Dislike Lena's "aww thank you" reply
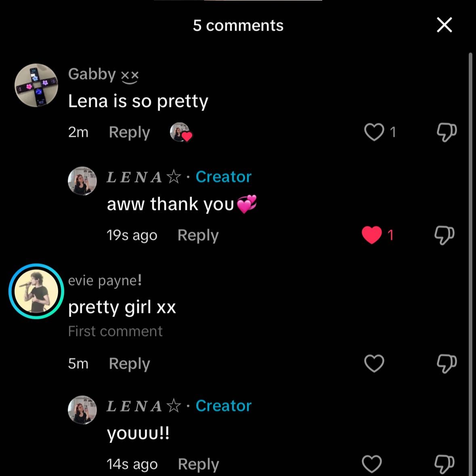Screen dimensions: 476x476 coord(445,235)
